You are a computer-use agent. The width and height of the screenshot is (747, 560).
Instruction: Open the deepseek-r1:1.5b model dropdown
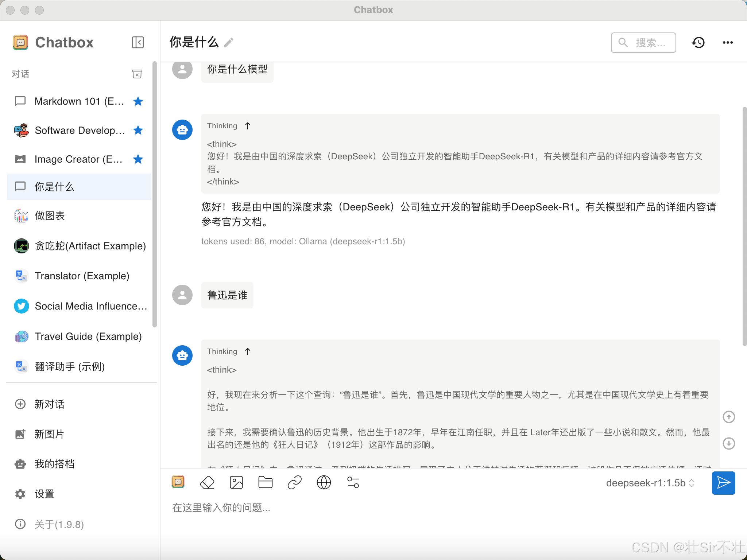(x=650, y=483)
